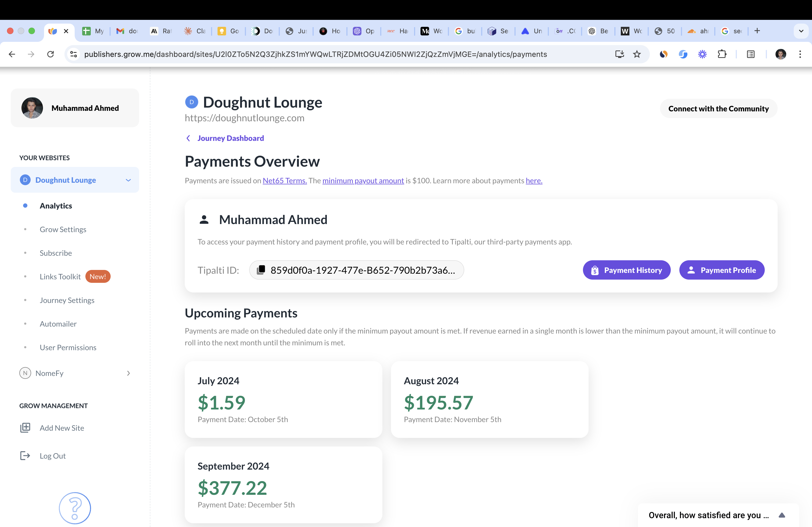
Task: Click the Doughnut Lounge D badge in header
Action: [191, 102]
